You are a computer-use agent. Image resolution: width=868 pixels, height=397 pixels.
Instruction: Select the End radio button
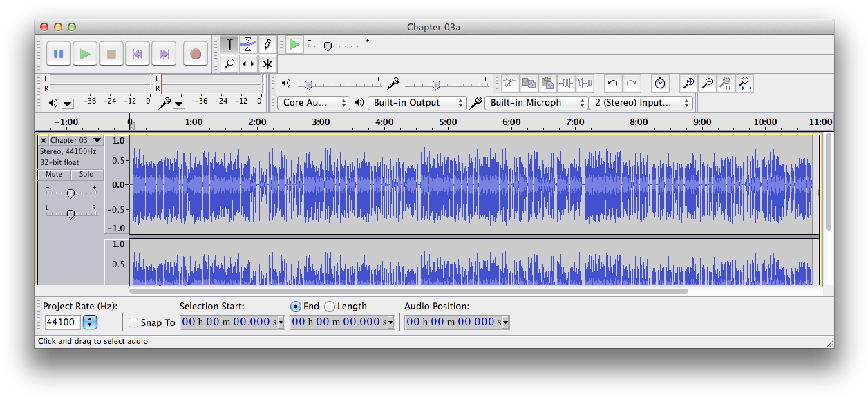[296, 307]
